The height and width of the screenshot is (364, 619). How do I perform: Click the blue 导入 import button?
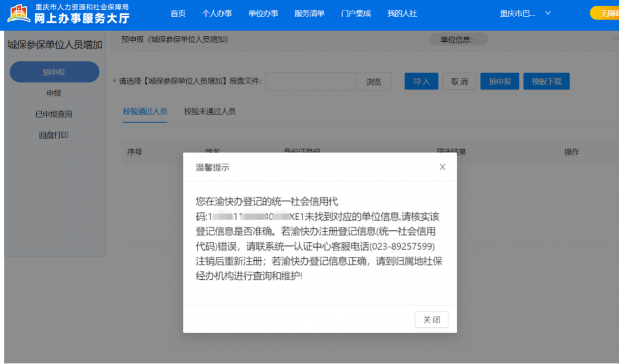[x=421, y=81]
